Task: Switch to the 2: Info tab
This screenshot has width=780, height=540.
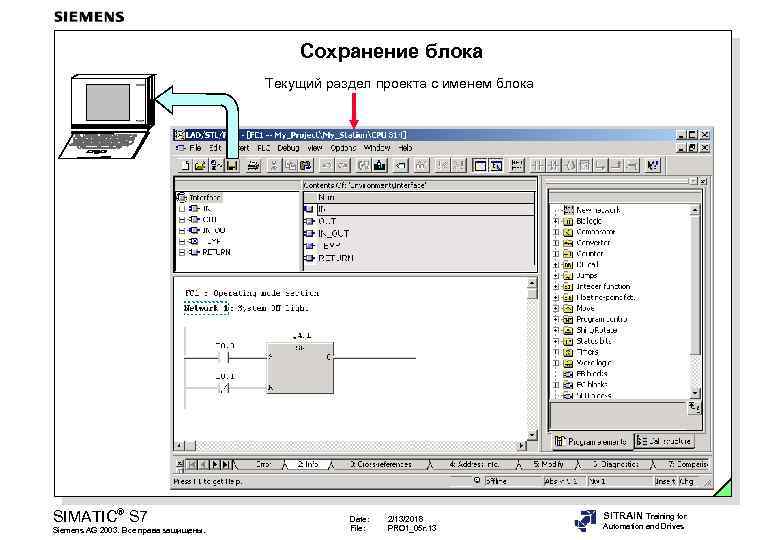Action: click(x=308, y=464)
